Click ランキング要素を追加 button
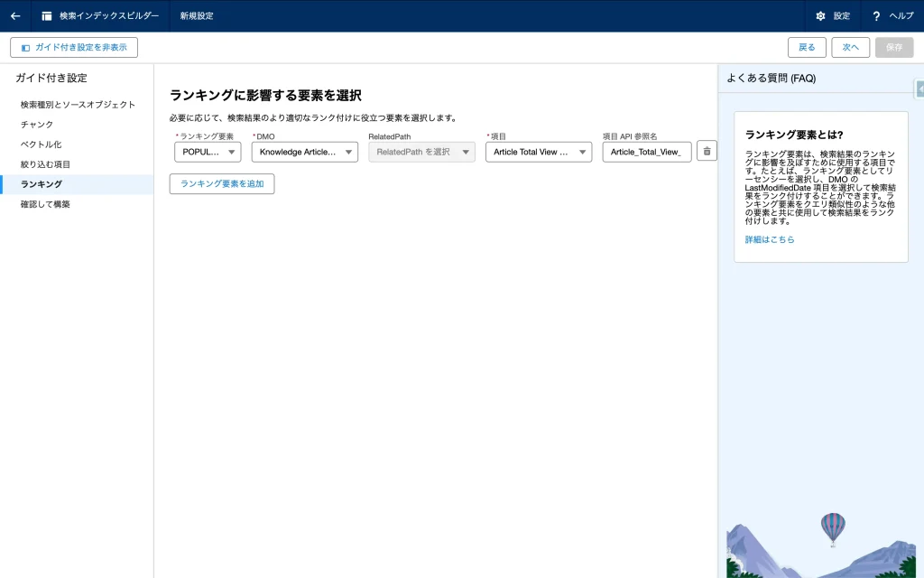924x578 pixels. [x=222, y=183]
